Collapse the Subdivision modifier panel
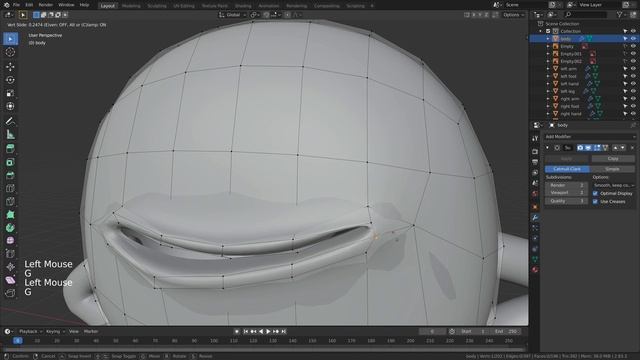Image resolution: width=640 pixels, height=360 pixels. click(547, 148)
